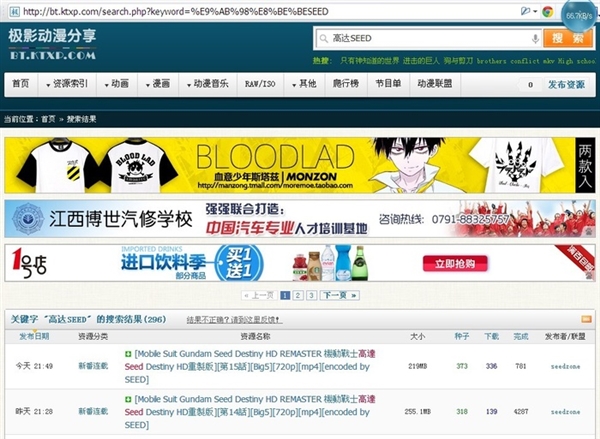Go to results page 2

[x=298, y=295]
